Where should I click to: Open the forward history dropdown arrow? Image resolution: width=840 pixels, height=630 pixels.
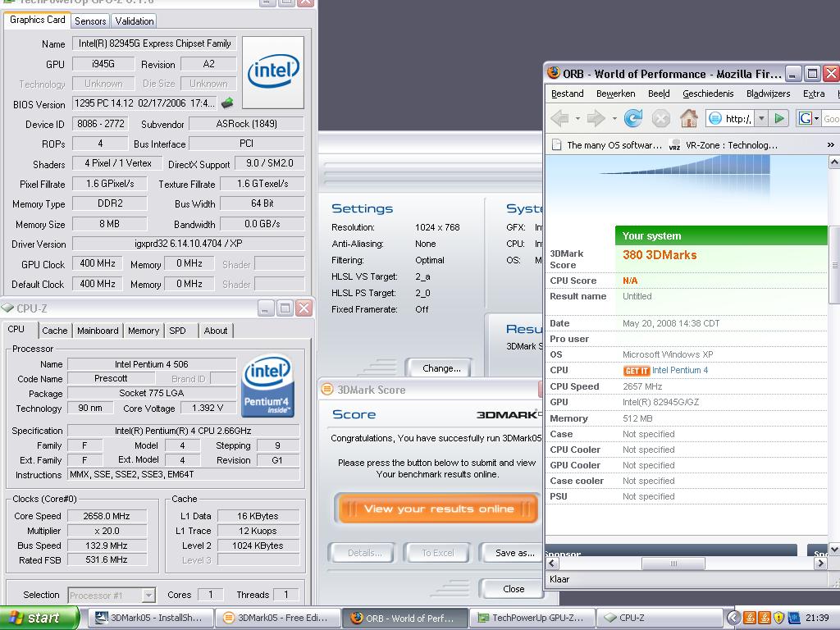pyautogui.click(x=614, y=118)
